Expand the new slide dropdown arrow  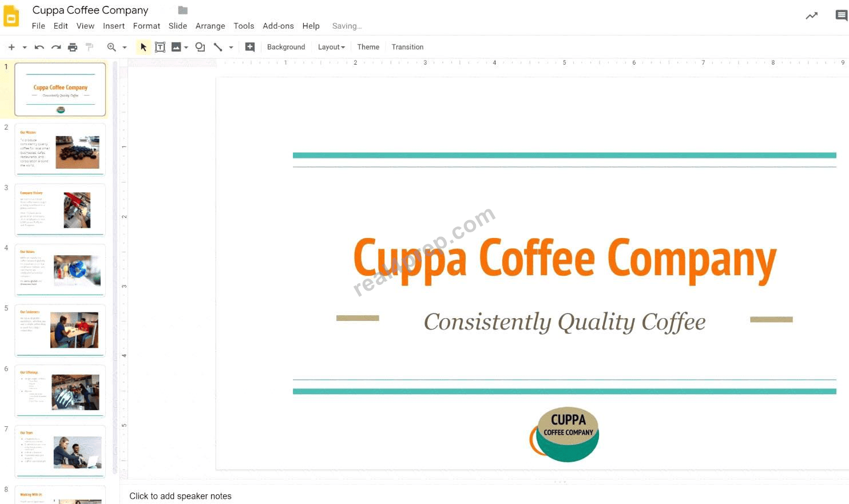point(25,47)
